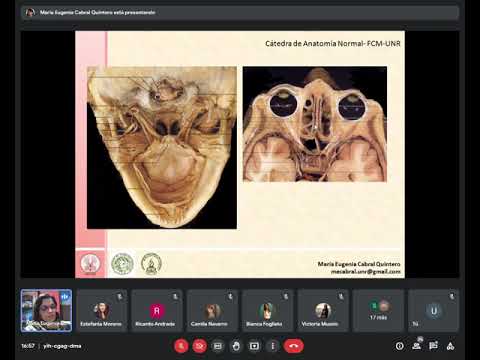The width and height of the screenshot is (480, 360).
Task: Click the third crest logo on slide
Action: pos(151,264)
